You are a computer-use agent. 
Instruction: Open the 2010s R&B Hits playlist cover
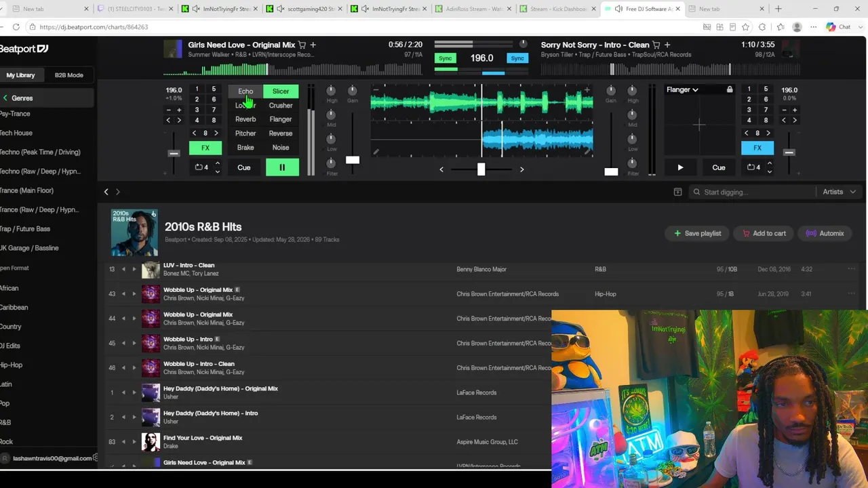pyautogui.click(x=134, y=232)
